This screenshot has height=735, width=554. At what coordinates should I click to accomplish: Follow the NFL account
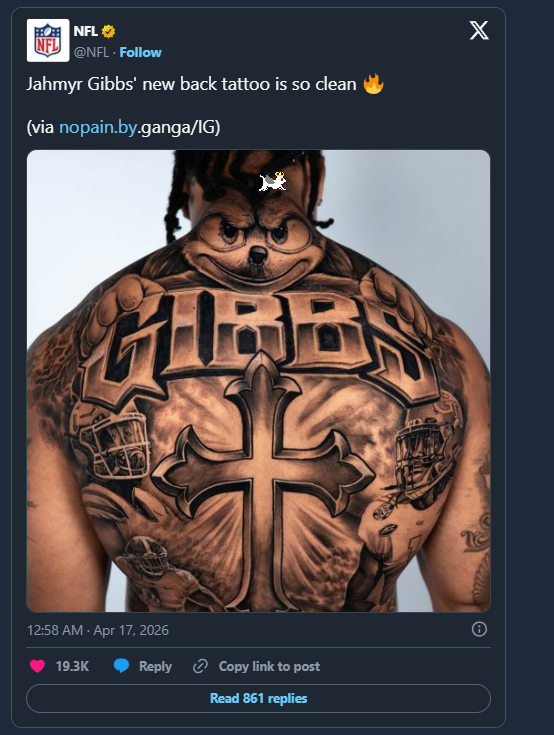[x=141, y=52]
